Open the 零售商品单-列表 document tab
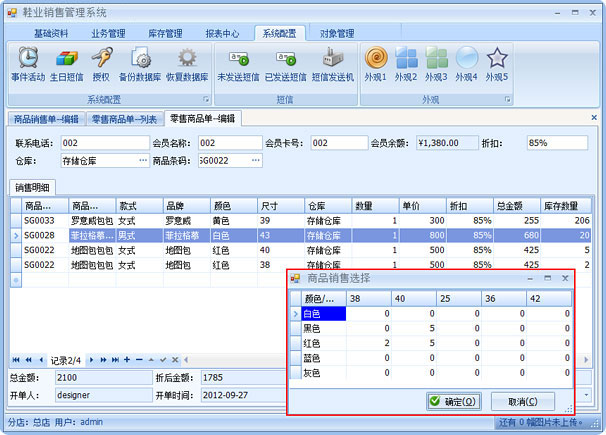606x435 pixels. pos(124,119)
